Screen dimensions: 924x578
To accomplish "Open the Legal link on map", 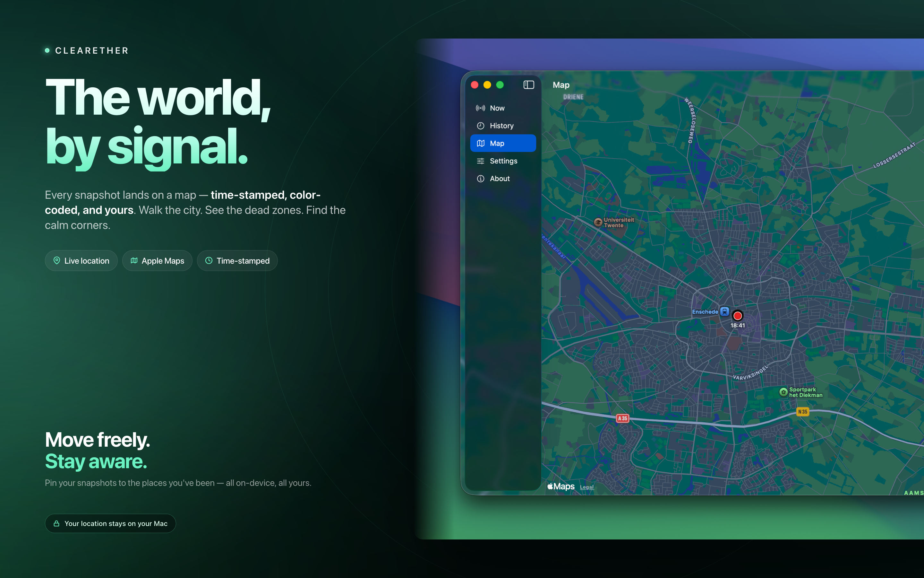I will click(586, 487).
